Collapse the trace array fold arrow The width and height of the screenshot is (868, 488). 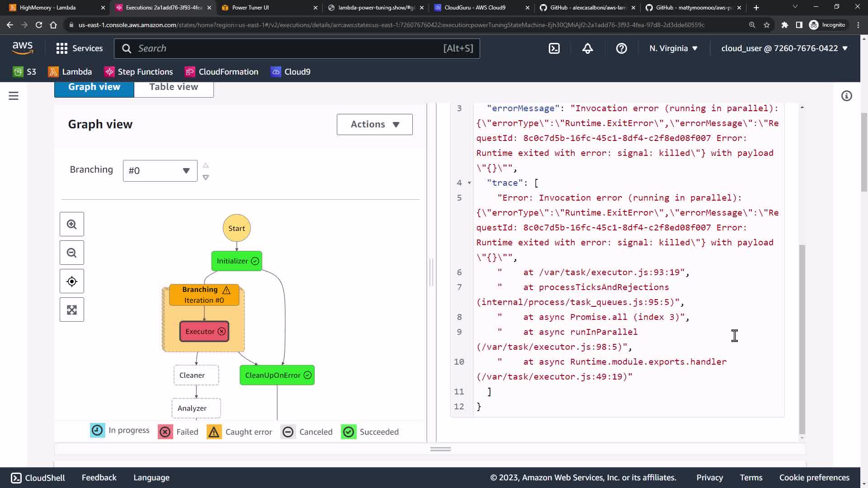click(469, 183)
